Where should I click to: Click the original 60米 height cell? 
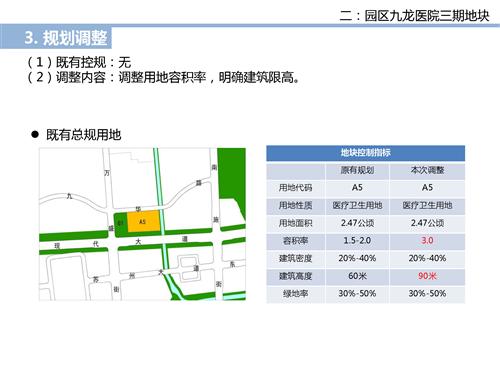(x=357, y=276)
